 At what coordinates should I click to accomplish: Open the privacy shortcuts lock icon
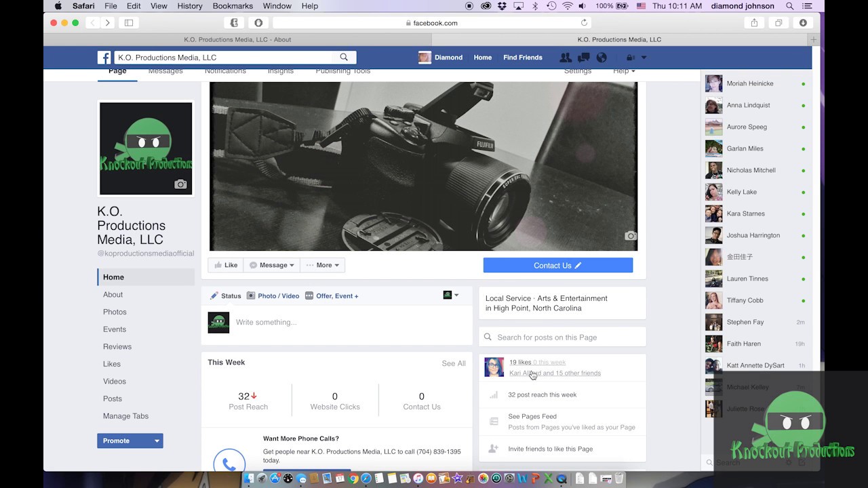pyautogui.click(x=631, y=58)
